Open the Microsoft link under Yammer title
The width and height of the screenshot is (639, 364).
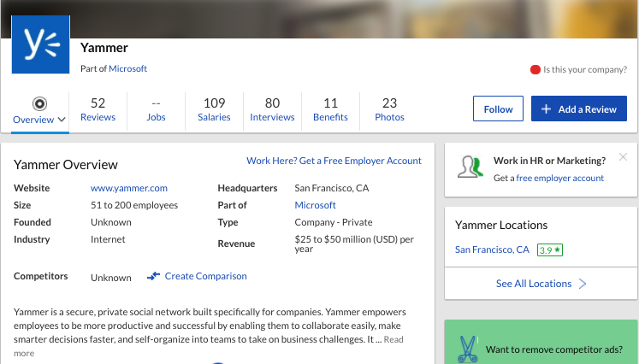tap(127, 69)
